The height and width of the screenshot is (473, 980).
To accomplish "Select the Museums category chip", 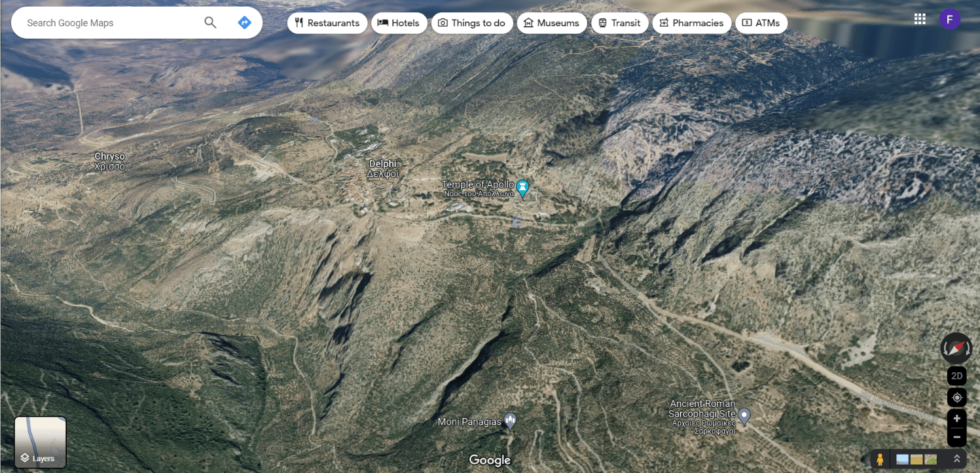I will [551, 23].
